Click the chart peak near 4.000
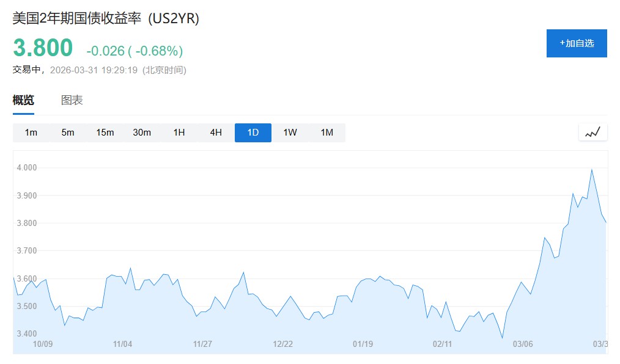This screenshot has height=364, width=620. tap(591, 170)
